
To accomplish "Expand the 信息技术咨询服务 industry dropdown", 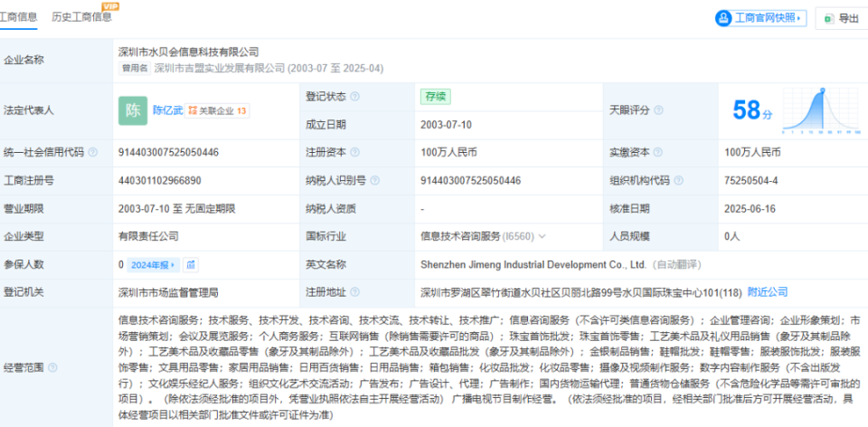I will tap(542, 236).
